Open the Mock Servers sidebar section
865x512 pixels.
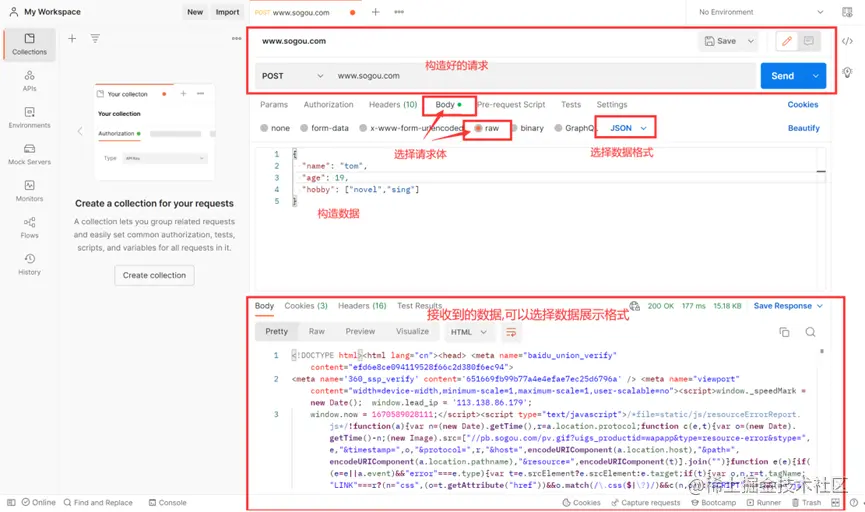click(29, 154)
